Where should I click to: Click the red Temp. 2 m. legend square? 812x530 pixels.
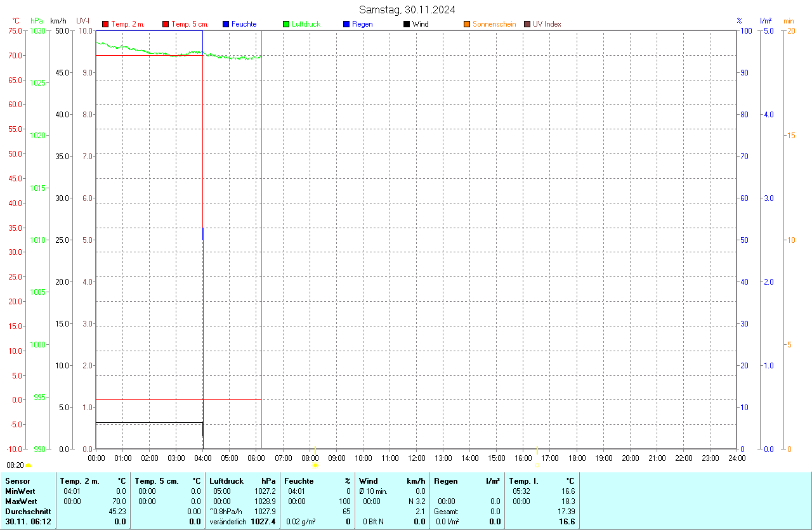pos(105,24)
